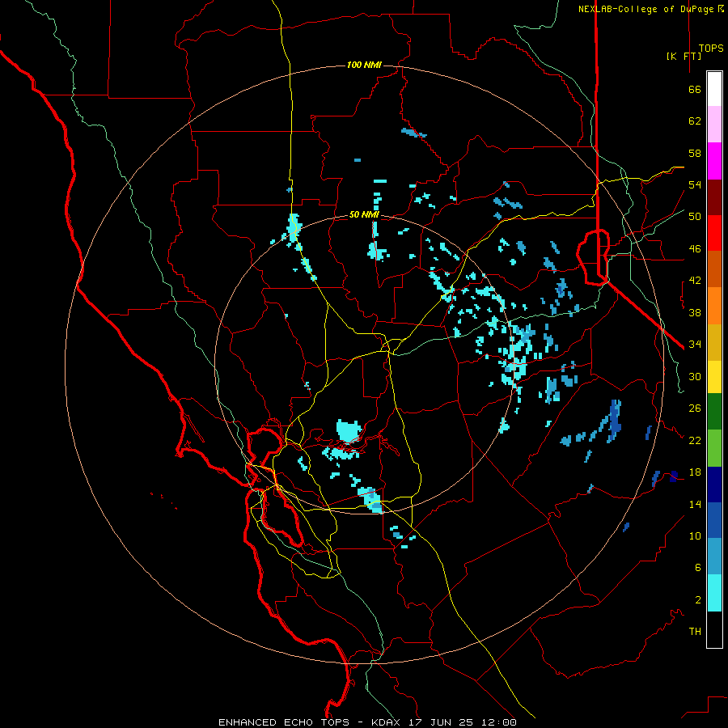Image resolution: width=728 pixels, height=728 pixels.
Task: Click the KDAX station identifier
Action: [x=387, y=722]
